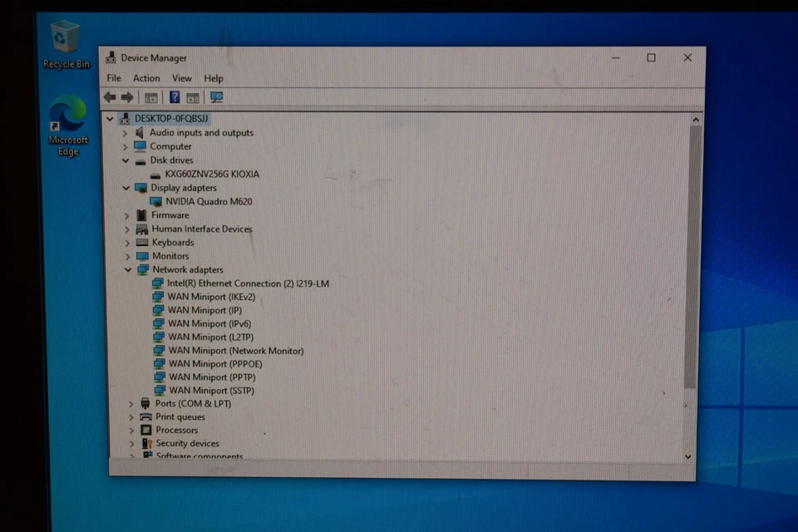
Task: Expand the Security devices chevron
Action: point(132,444)
